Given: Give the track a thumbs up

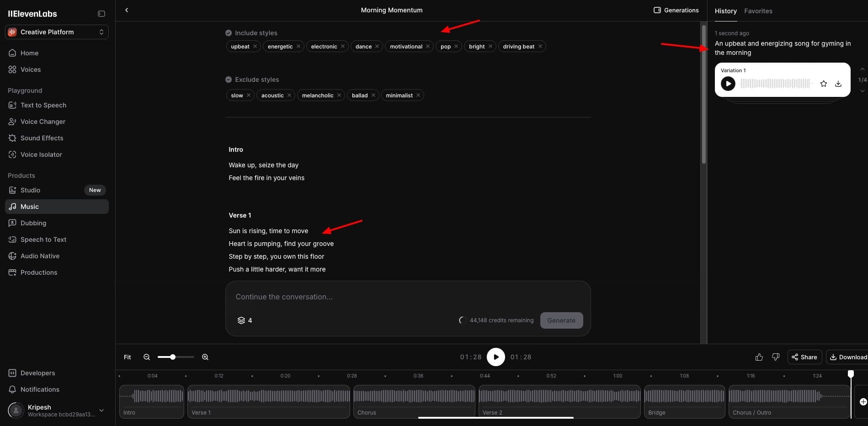Looking at the screenshot, I should (x=759, y=357).
